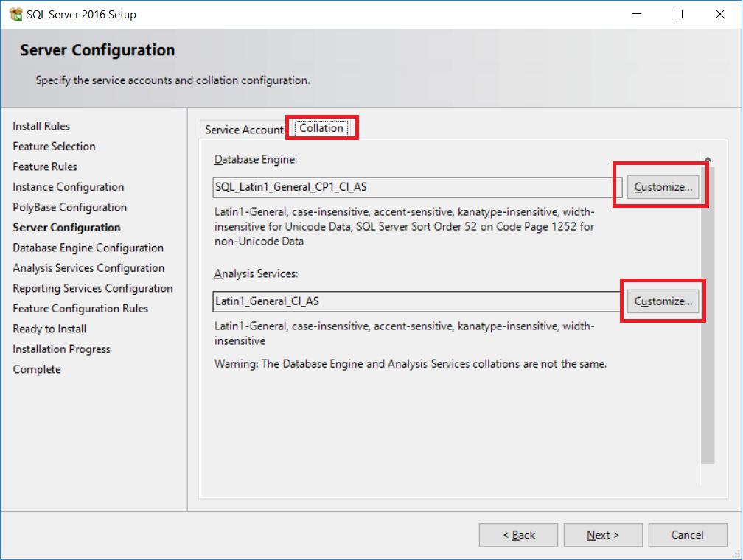Viewport: 743px width, 560px height.
Task: Select the Collation tab
Action: click(321, 128)
